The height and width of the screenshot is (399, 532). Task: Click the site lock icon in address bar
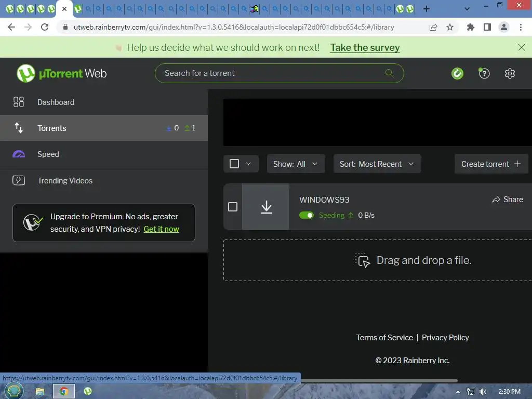click(x=65, y=27)
